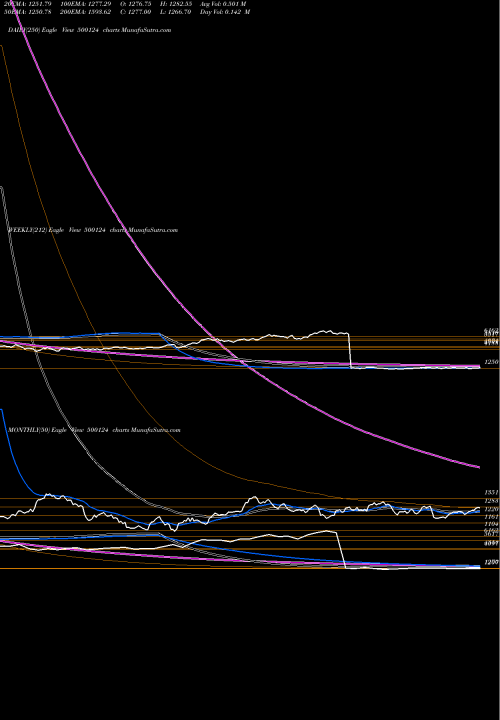Click the 5617 price axis label
This screenshot has height=720, width=500.
point(492,534)
